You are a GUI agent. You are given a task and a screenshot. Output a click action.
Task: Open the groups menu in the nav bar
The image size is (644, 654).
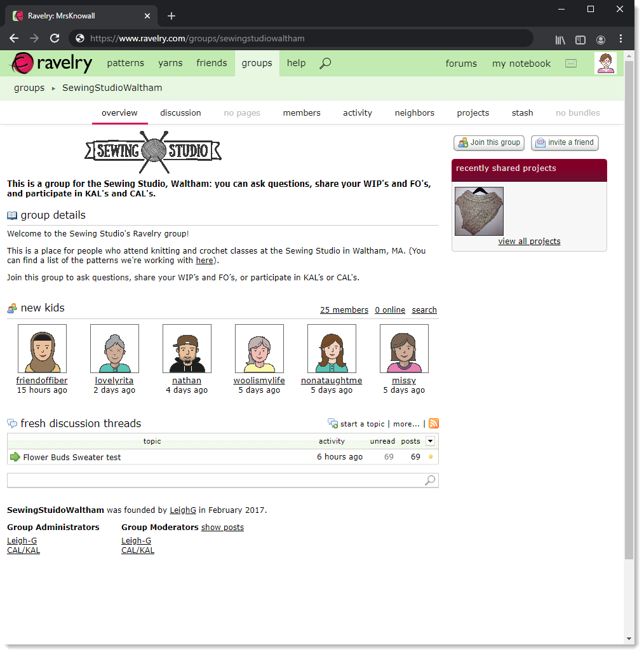(x=257, y=63)
